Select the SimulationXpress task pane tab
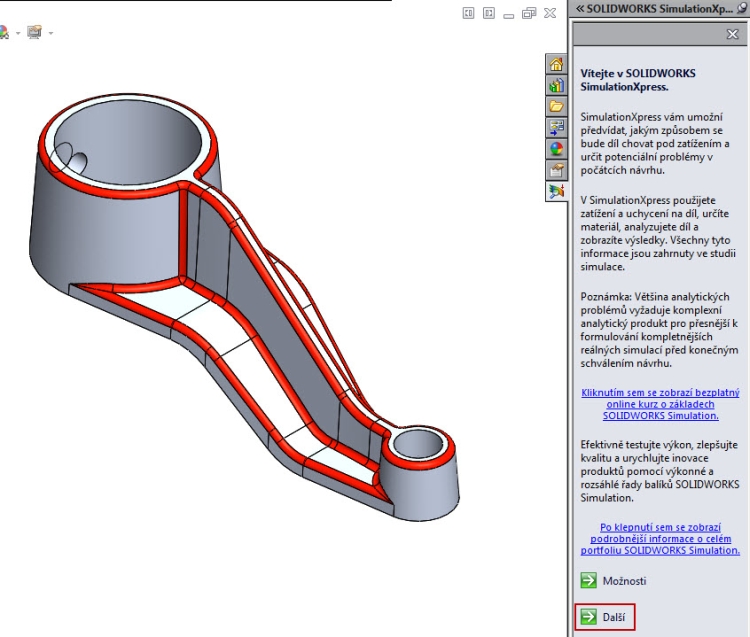Screen dimensions: 750x637 pos(556,191)
